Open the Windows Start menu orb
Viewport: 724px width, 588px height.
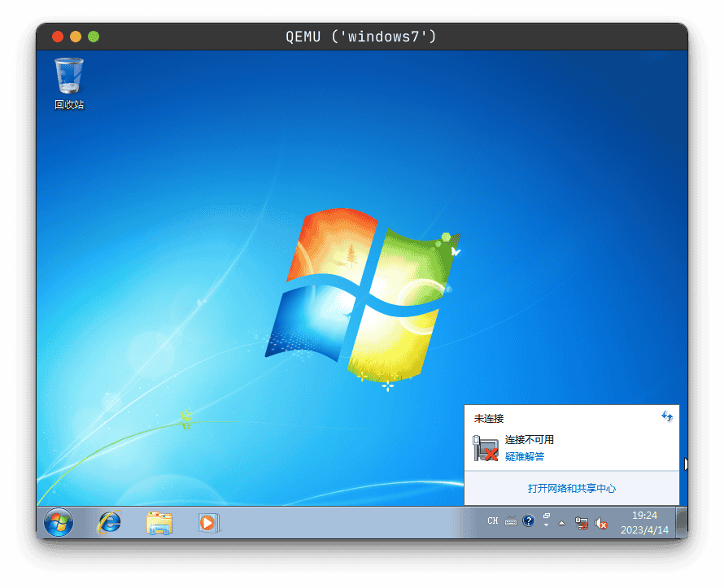59,522
